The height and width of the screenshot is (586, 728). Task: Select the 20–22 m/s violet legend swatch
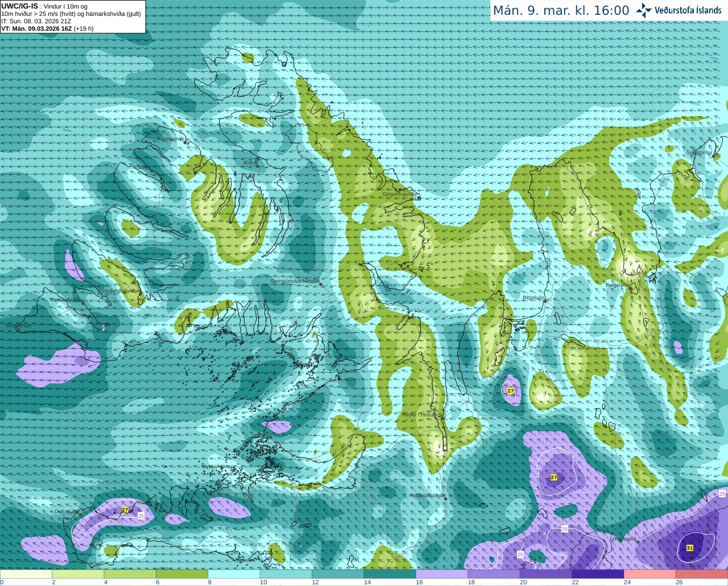click(546, 574)
